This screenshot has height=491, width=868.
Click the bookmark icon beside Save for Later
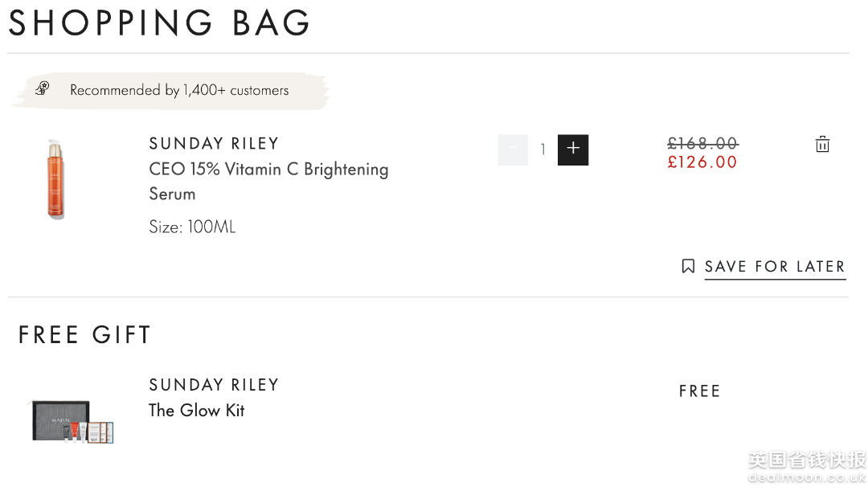pyautogui.click(x=688, y=266)
